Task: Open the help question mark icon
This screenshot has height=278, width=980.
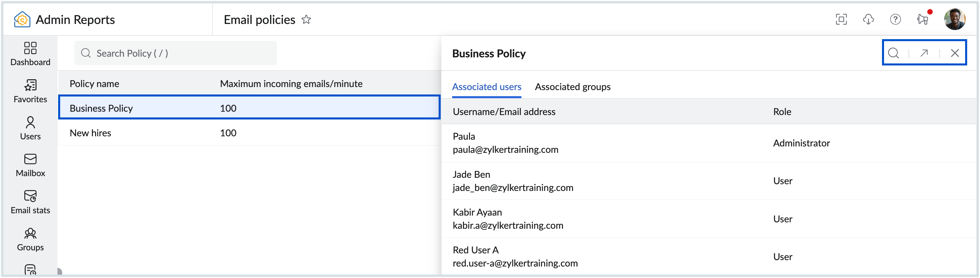Action: (x=895, y=19)
